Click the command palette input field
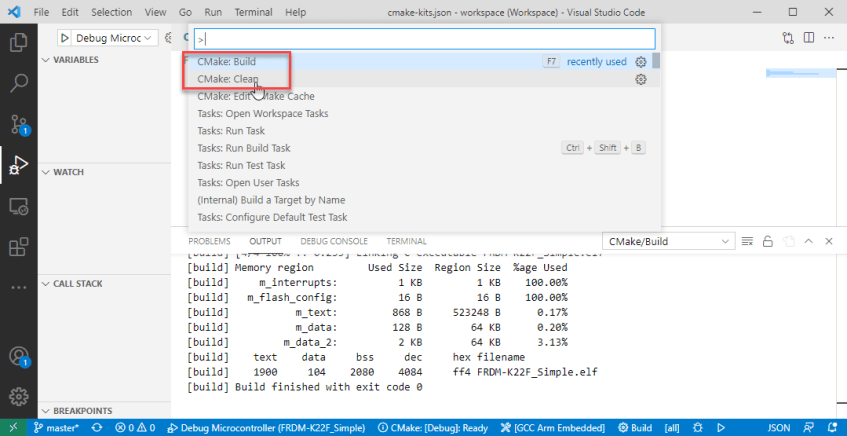The width and height of the screenshot is (847, 436). point(424,38)
